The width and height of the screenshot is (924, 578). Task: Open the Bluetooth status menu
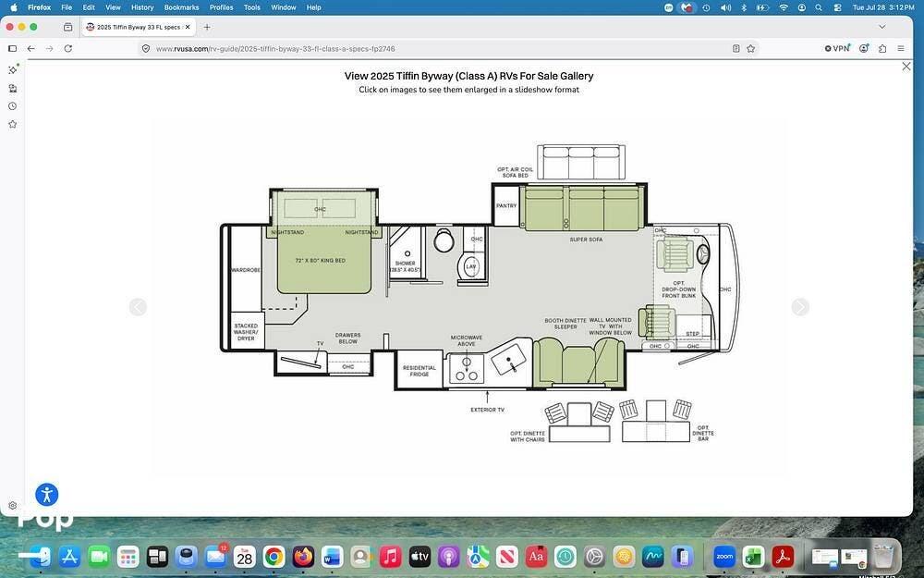[x=744, y=7]
